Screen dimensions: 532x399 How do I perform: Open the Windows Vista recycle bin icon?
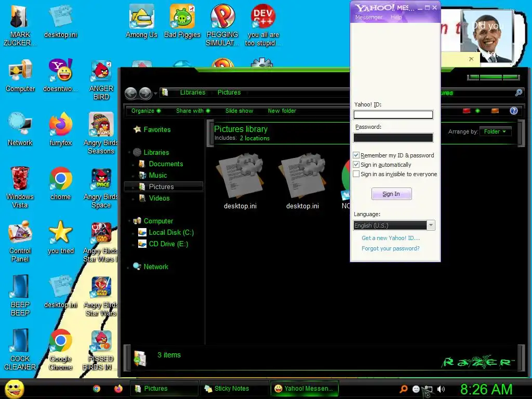tap(20, 187)
